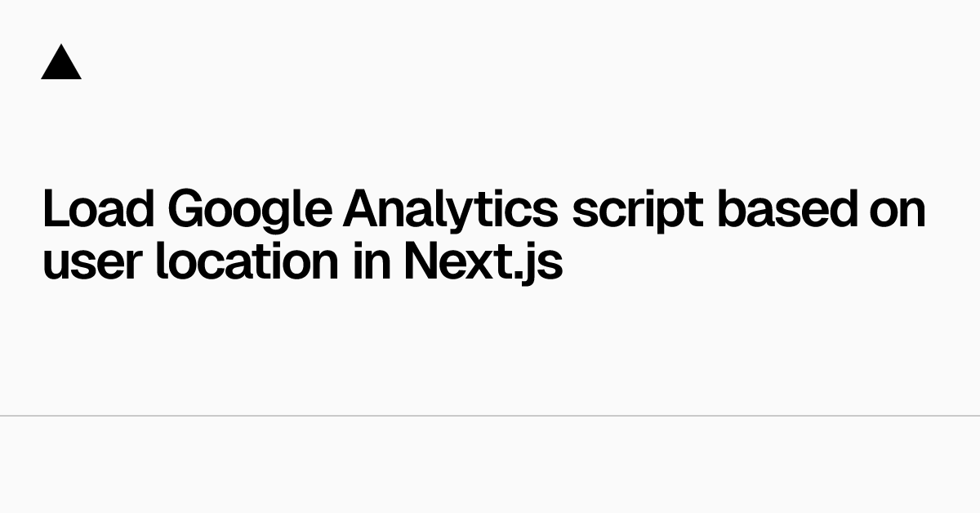
Task: Click the word "Load" in the title
Action: pos(98,210)
